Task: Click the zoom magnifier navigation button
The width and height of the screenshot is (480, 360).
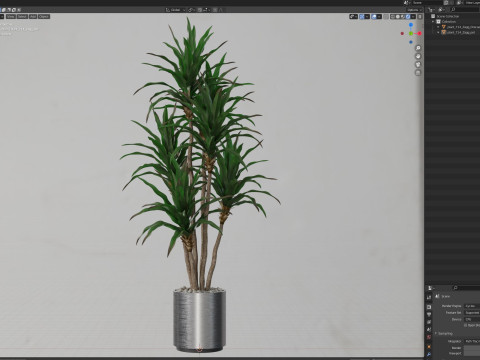Action: (418, 48)
